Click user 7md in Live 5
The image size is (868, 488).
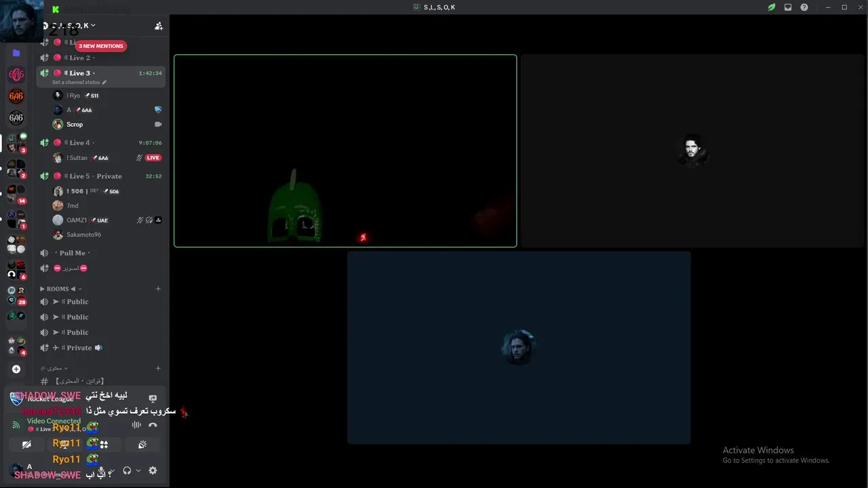pyautogui.click(x=108, y=205)
